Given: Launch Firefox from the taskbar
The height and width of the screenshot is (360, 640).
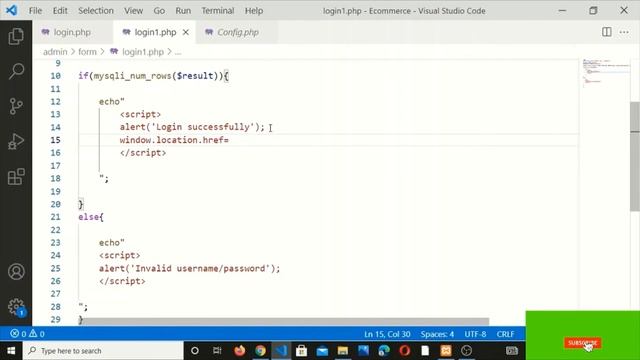Looking at the screenshot, I should tap(240, 351).
